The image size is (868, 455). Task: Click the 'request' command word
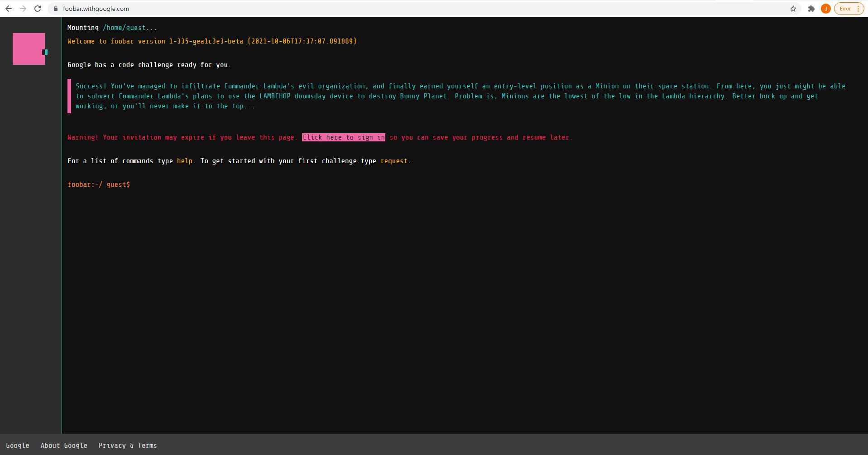(394, 161)
